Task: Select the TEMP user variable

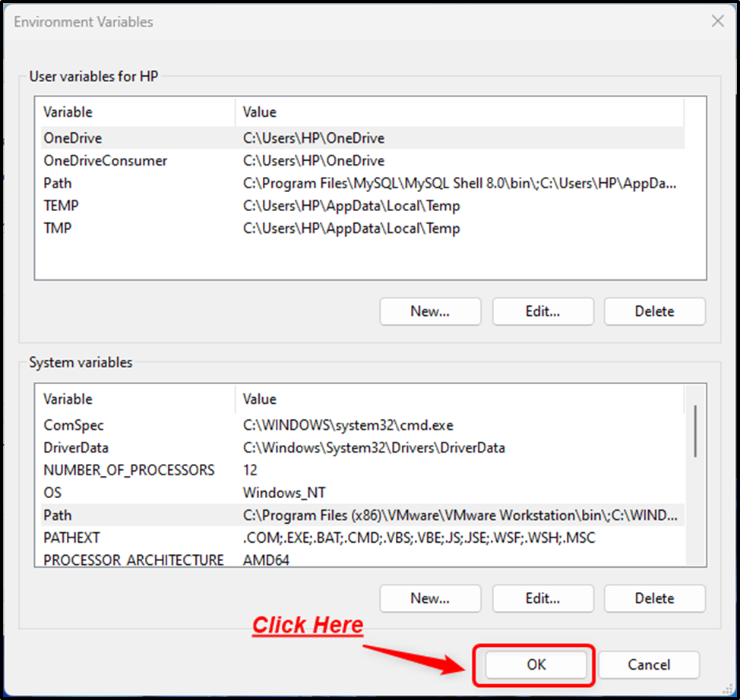Action: click(362, 206)
